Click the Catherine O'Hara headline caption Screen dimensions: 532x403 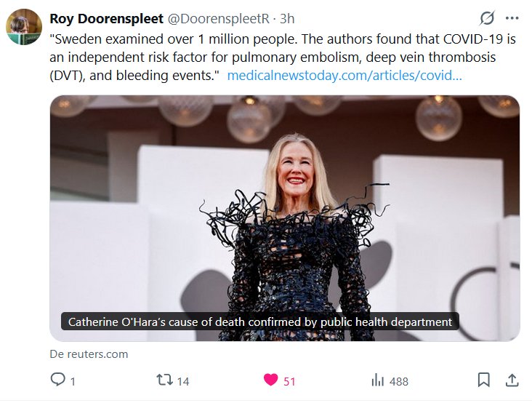coord(259,322)
